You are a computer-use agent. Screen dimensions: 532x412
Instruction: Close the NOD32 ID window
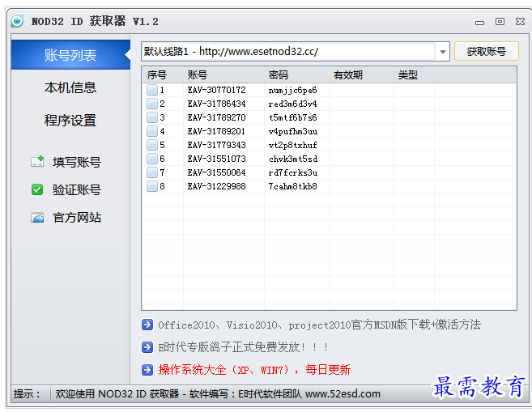520,21
